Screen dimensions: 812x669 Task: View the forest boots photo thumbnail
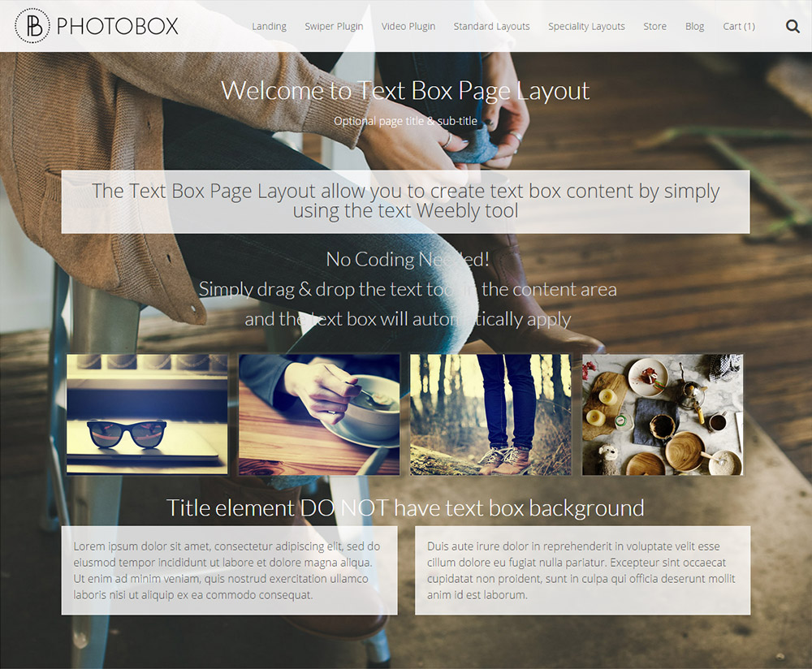point(491,414)
